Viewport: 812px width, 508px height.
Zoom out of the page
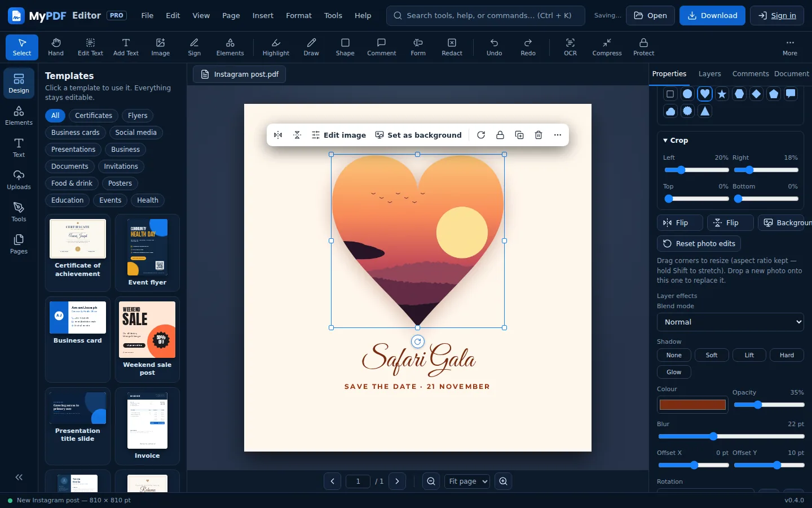(x=431, y=481)
